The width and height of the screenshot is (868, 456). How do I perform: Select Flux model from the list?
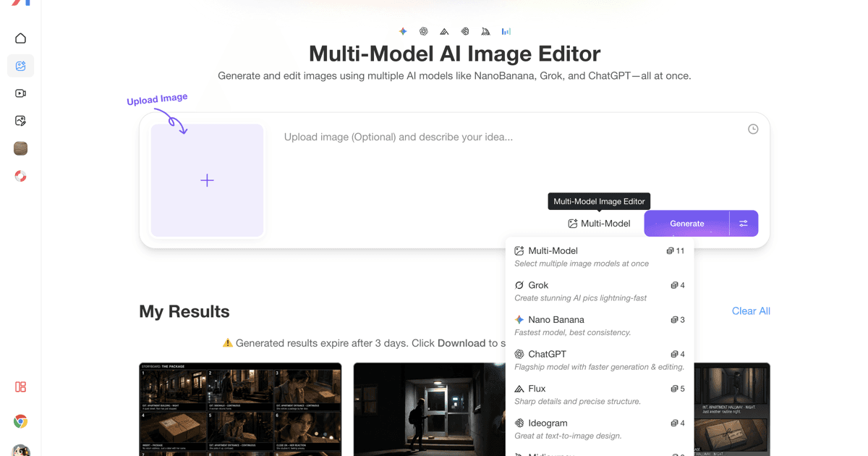pyautogui.click(x=600, y=394)
